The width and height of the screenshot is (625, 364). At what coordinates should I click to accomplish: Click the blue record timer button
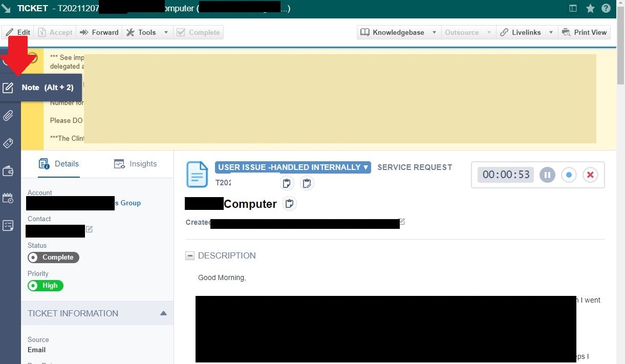tap(569, 175)
